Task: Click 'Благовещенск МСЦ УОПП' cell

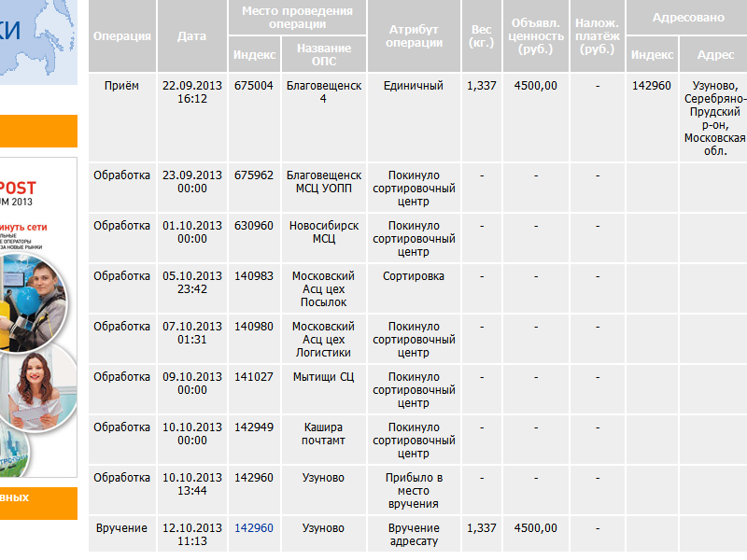Action: pyautogui.click(x=324, y=188)
